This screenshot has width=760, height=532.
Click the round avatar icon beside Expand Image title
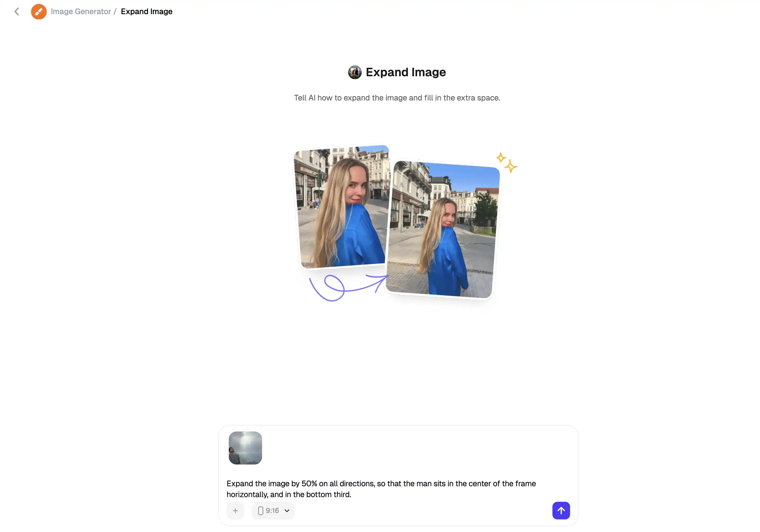[354, 72]
